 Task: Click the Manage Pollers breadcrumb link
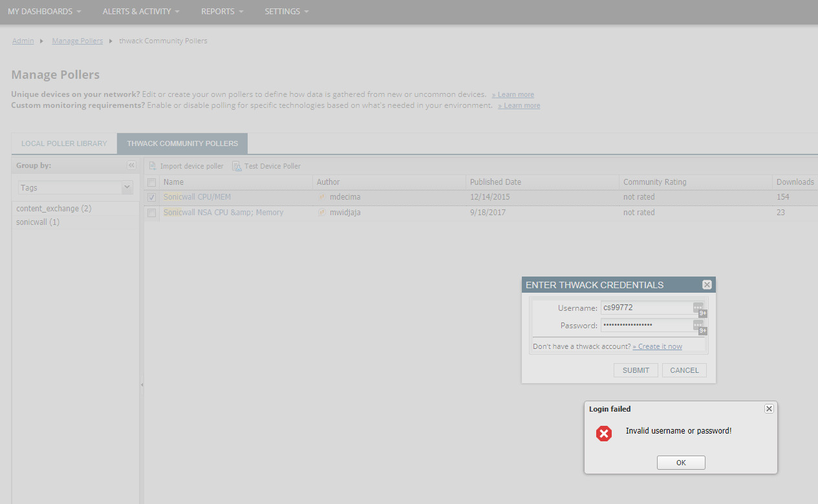(x=77, y=41)
